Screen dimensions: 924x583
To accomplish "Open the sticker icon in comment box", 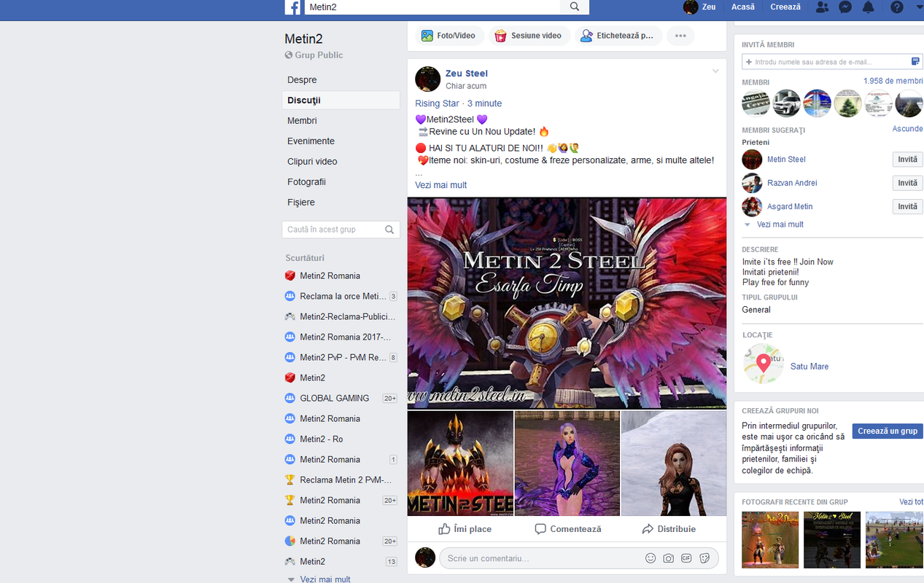I will tap(704, 558).
